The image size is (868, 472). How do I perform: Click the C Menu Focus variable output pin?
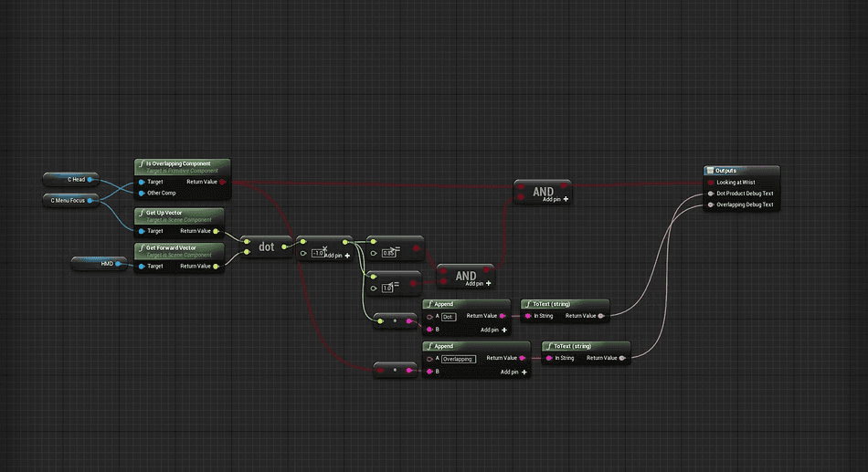(90, 200)
